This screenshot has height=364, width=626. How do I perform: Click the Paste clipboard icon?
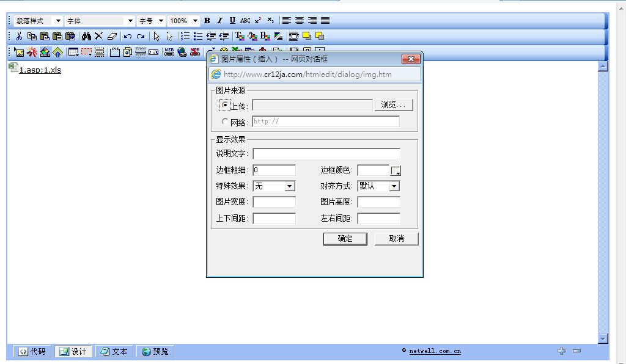[x=45, y=36]
